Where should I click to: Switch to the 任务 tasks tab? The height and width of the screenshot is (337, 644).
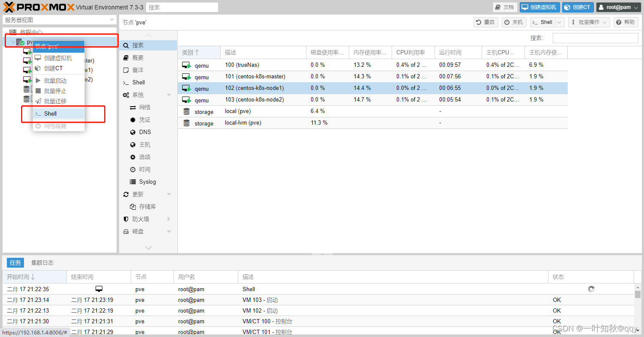(x=15, y=262)
